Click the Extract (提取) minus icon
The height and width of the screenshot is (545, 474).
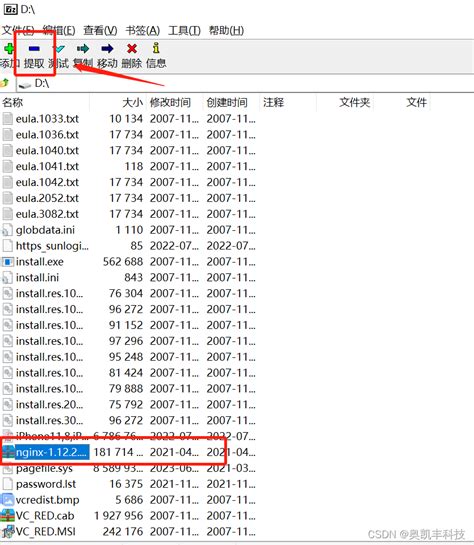coord(34,48)
